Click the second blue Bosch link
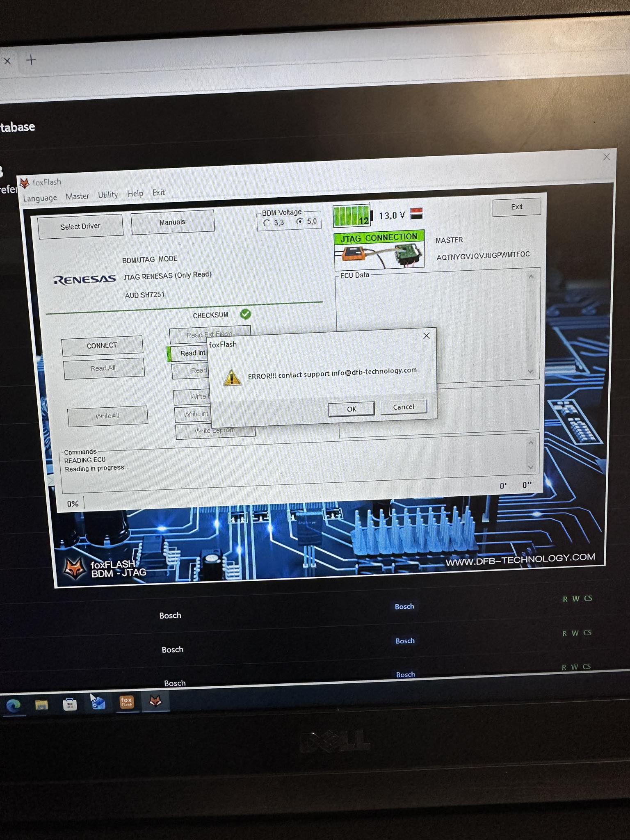 405,641
